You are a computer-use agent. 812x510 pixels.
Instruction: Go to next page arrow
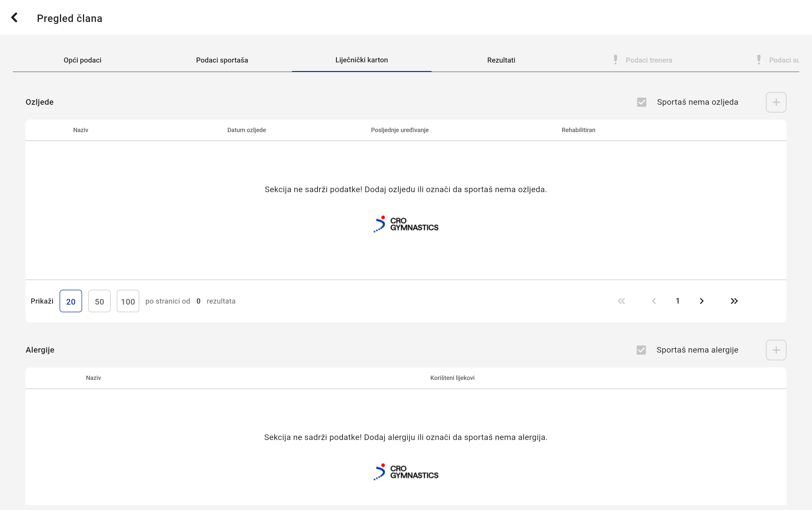(x=701, y=301)
